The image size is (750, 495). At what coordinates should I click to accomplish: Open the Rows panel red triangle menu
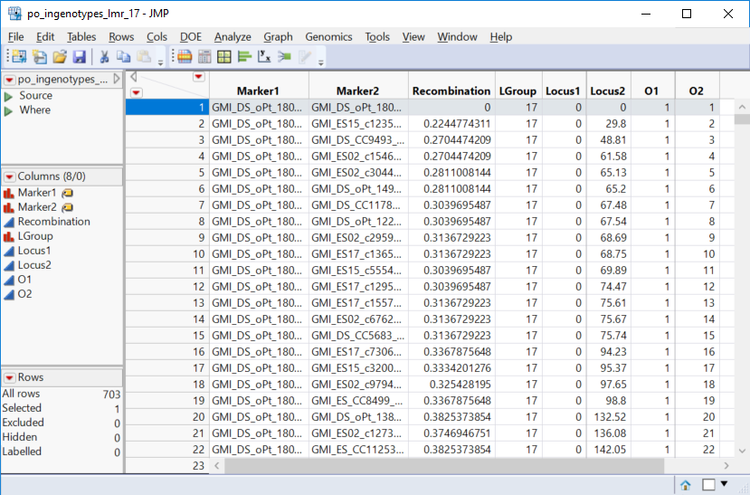coord(9,378)
